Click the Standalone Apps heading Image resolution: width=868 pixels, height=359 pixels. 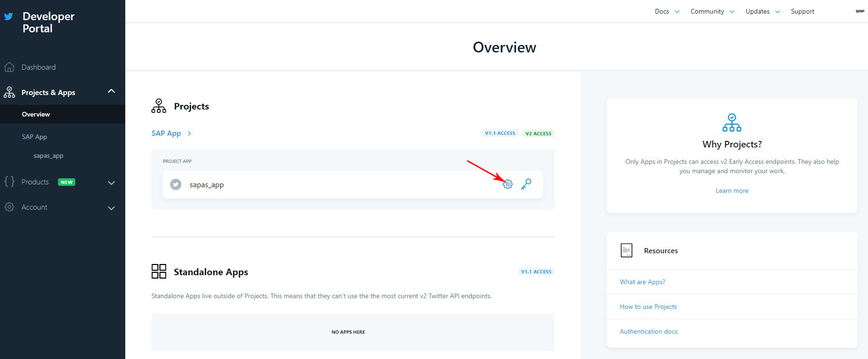coord(211,272)
